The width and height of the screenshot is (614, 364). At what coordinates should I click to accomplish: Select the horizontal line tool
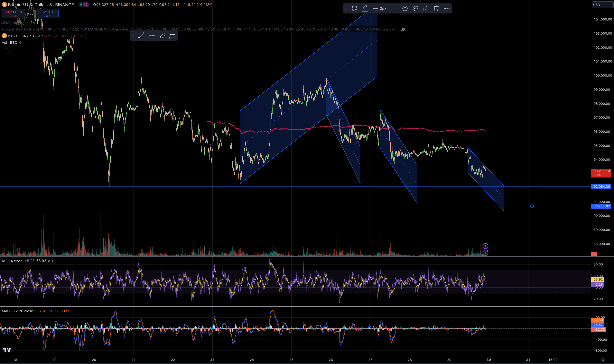152,36
